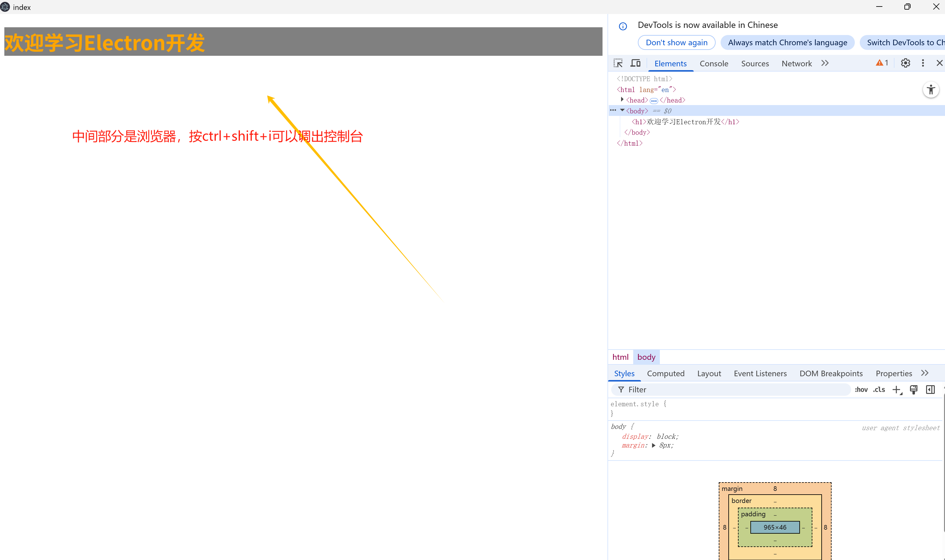The image size is (945, 560).
Task: Activate the inspect element picker icon
Action: 618,63
